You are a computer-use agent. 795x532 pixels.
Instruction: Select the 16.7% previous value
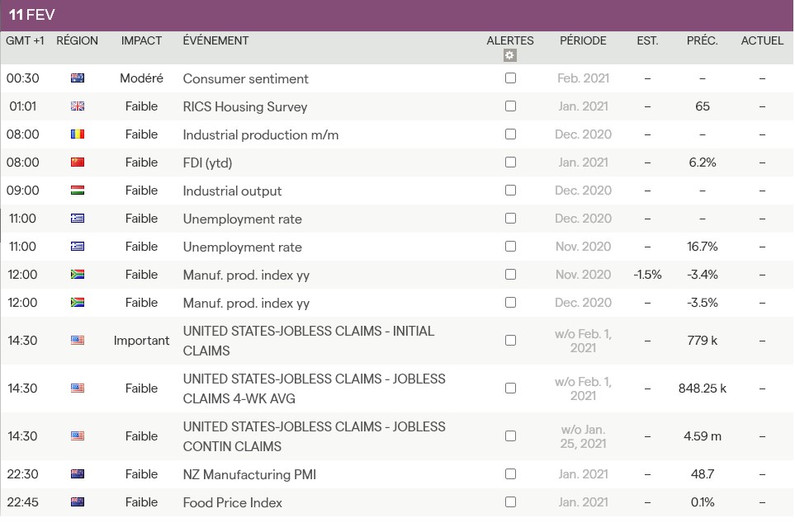pyautogui.click(x=703, y=247)
